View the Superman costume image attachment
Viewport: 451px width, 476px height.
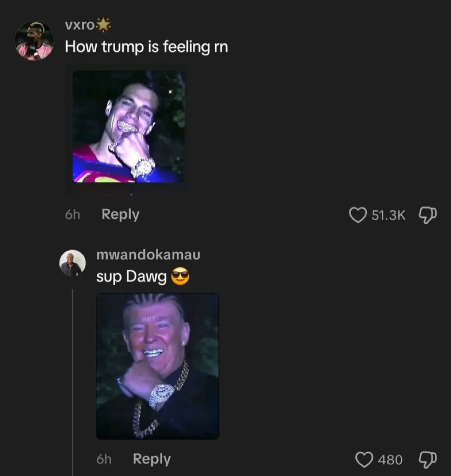pos(129,126)
